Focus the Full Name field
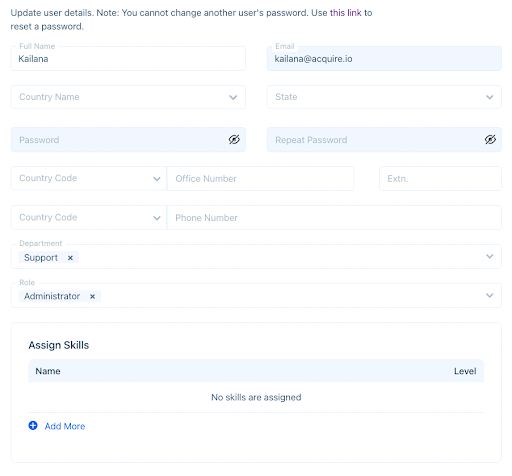This screenshot has width=512, height=476. pos(128,59)
